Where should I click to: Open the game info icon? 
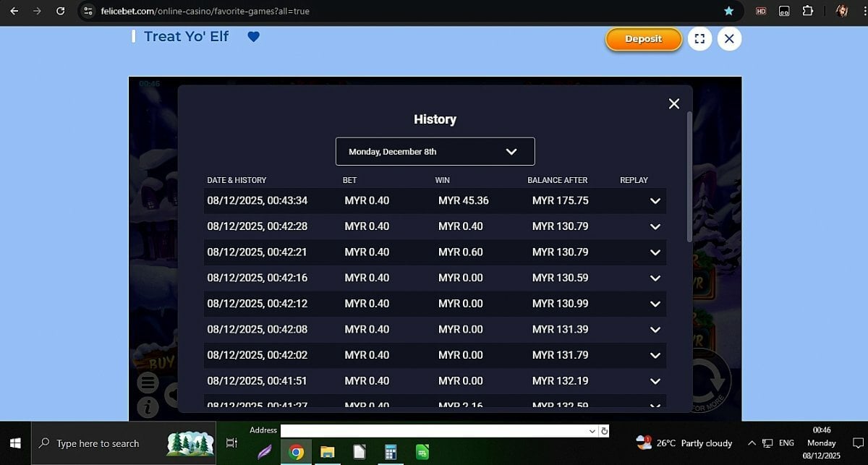point(148,407)
